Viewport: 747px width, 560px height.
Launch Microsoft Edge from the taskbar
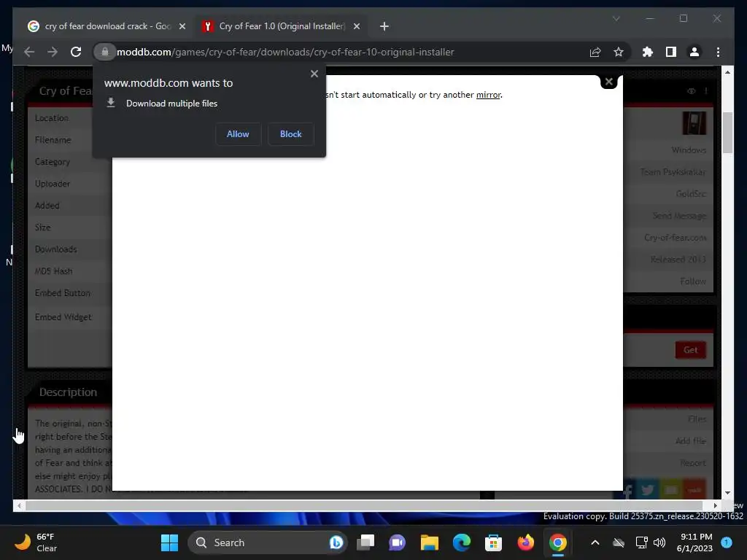[x=461, y=542]
